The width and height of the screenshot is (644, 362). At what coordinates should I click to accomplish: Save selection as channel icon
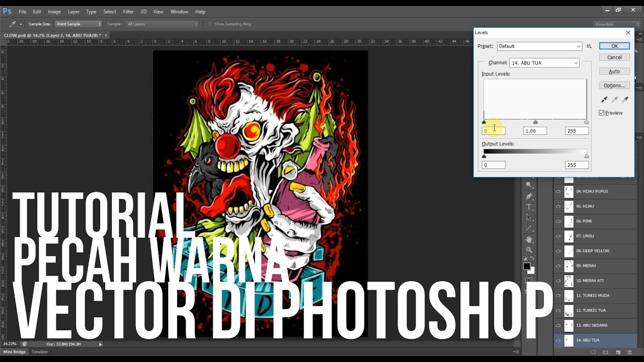[605, 352]
